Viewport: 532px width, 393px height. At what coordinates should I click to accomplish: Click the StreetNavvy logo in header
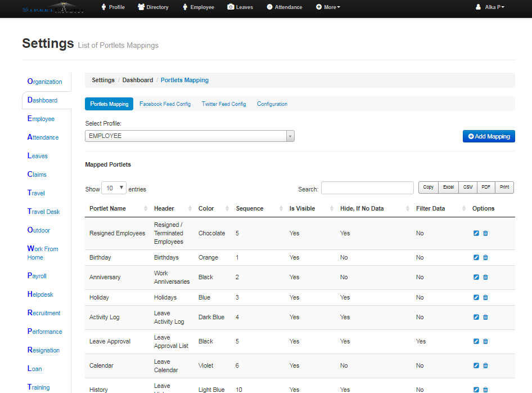tap(52, 8)
